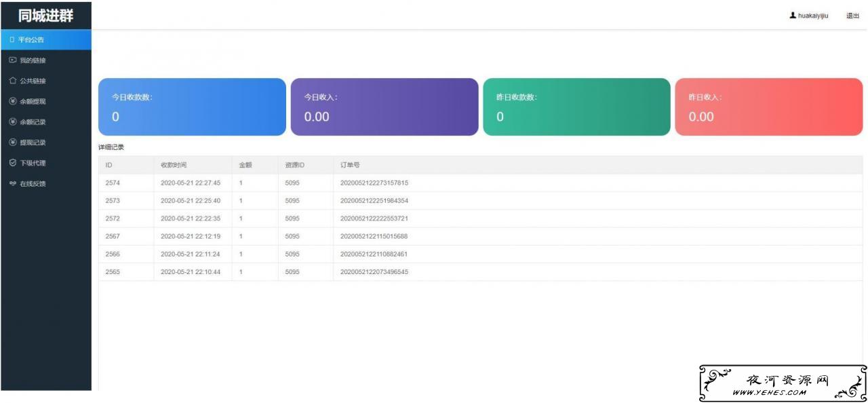Open 下级代理 in sidebar

(x=45, y=163)
